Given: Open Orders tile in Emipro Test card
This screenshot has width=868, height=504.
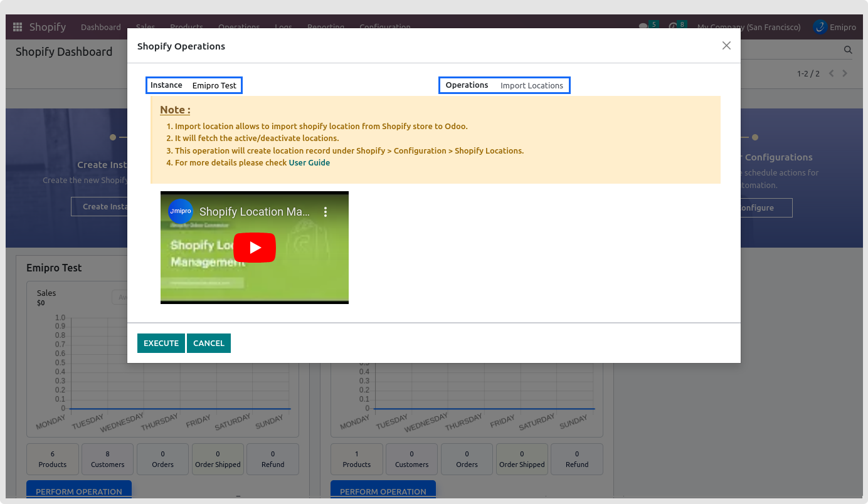Looking at the screenshot, I should pos(163,459).
